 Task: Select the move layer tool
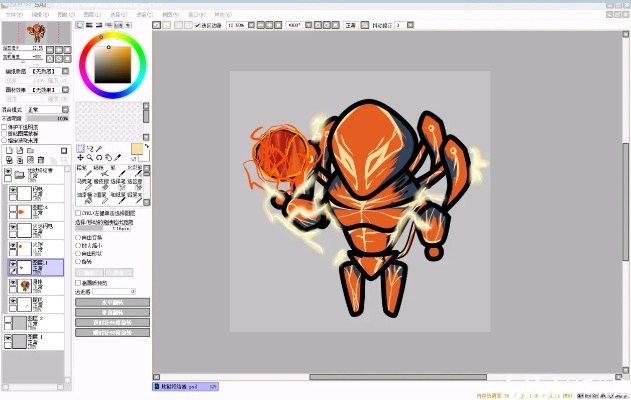81,158
